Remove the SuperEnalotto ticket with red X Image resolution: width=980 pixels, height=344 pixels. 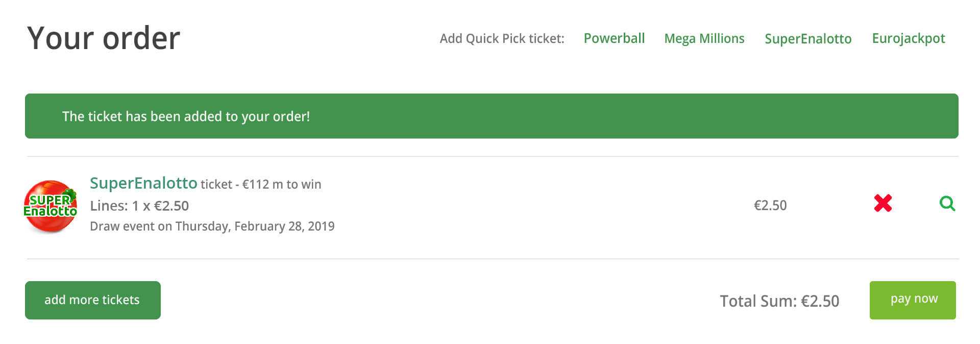click(x=883, y=203)
